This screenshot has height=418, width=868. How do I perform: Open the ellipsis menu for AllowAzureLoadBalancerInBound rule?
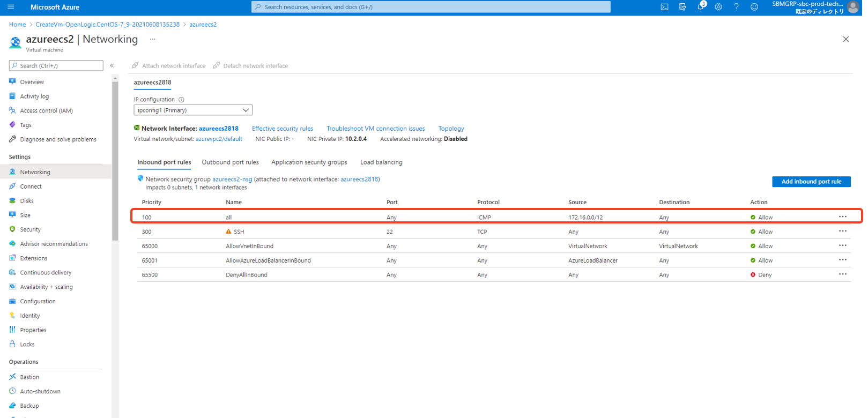tap(843, 260)
